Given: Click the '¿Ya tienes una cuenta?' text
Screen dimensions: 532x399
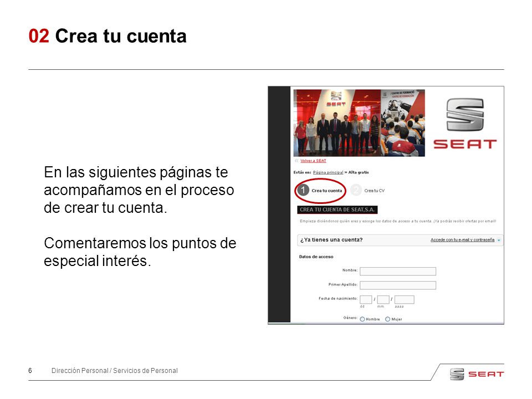Looking at the screenshot, I should (331, 240).
